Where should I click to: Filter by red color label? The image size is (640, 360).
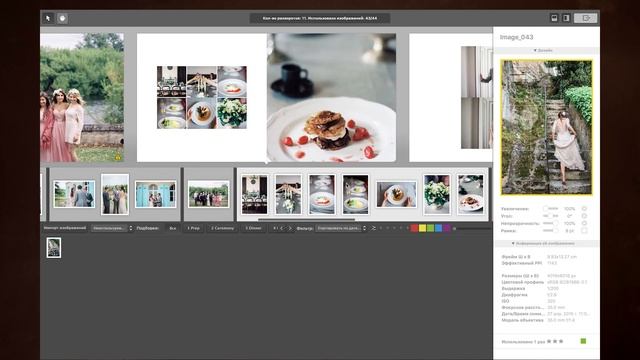tap(414, 228)
